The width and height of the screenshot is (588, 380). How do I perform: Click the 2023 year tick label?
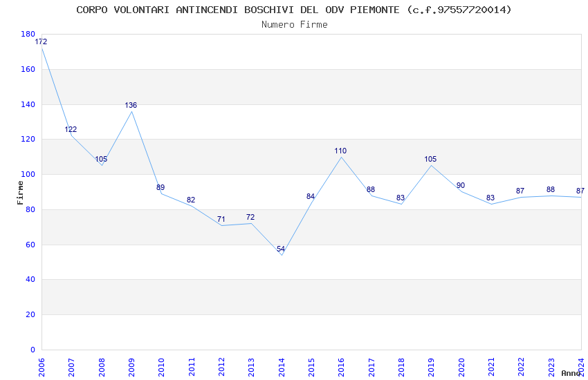pyautogui.click(x=551, y=368)
